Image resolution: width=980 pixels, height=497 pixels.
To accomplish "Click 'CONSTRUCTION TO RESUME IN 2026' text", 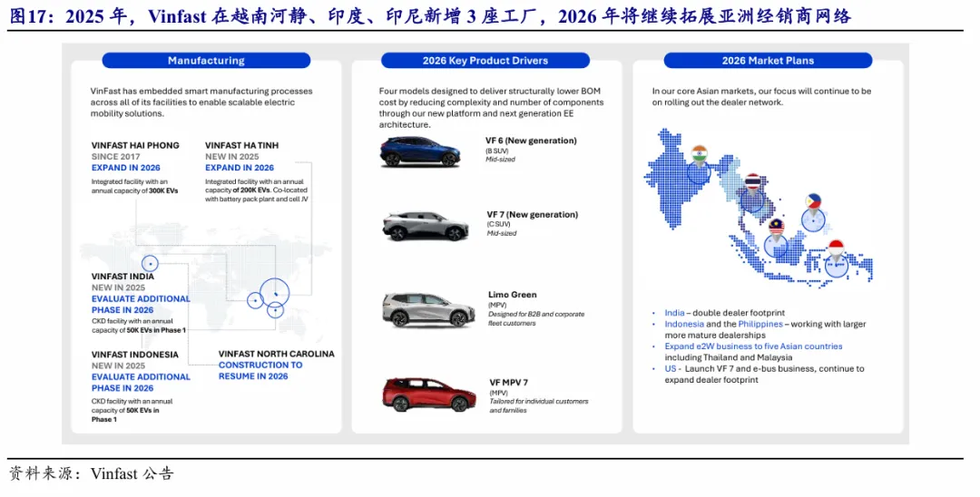I will (x=260, y=370).
